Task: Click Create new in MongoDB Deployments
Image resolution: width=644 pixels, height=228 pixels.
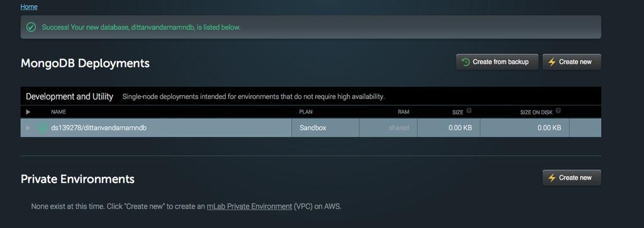Action: coord(572,62)
